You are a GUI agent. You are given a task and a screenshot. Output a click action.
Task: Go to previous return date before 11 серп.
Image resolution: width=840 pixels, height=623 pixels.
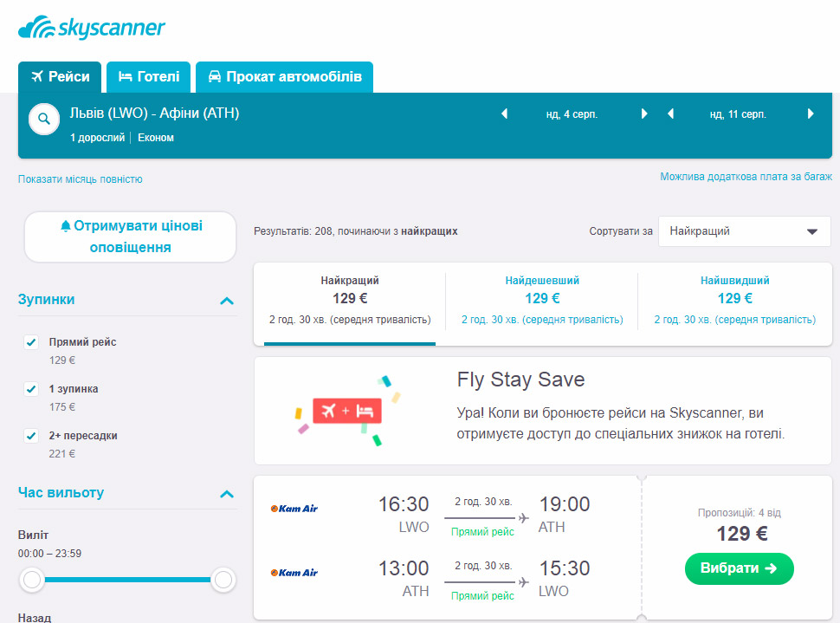pyautogui.click(x=670, y=114)
